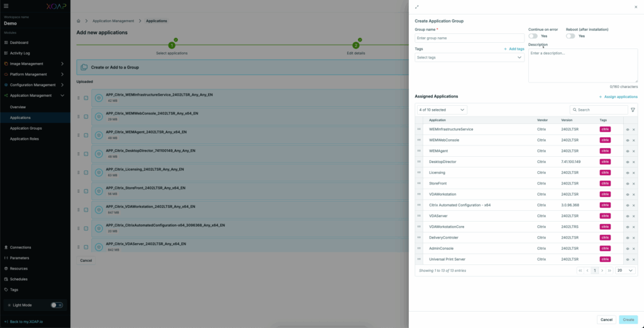
Task: Grab the drag handle of the Licensing row
Action: point(419,172)
